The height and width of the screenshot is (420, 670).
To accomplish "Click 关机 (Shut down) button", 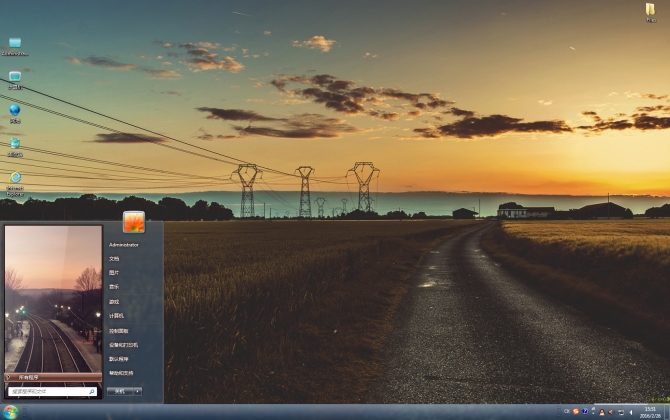I will coord(119,392).
